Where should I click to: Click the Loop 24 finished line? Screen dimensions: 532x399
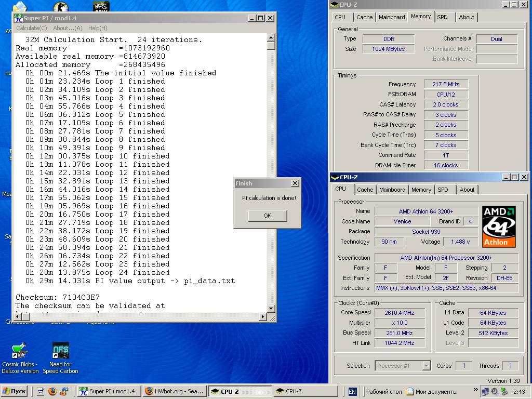point(97,272)
